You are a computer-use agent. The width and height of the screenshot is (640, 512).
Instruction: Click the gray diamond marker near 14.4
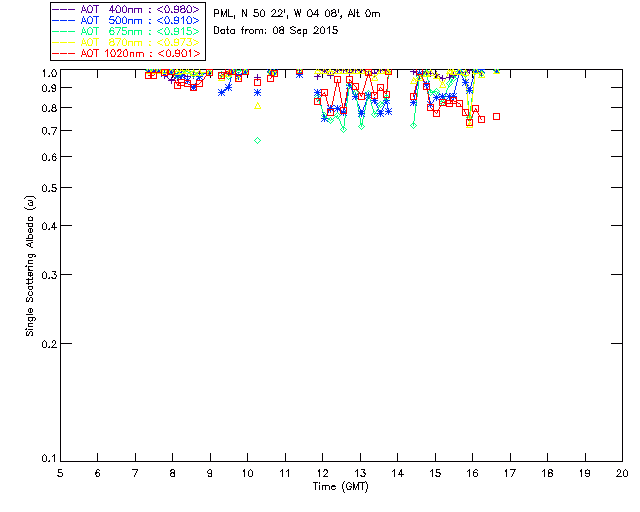click(413, 125)
